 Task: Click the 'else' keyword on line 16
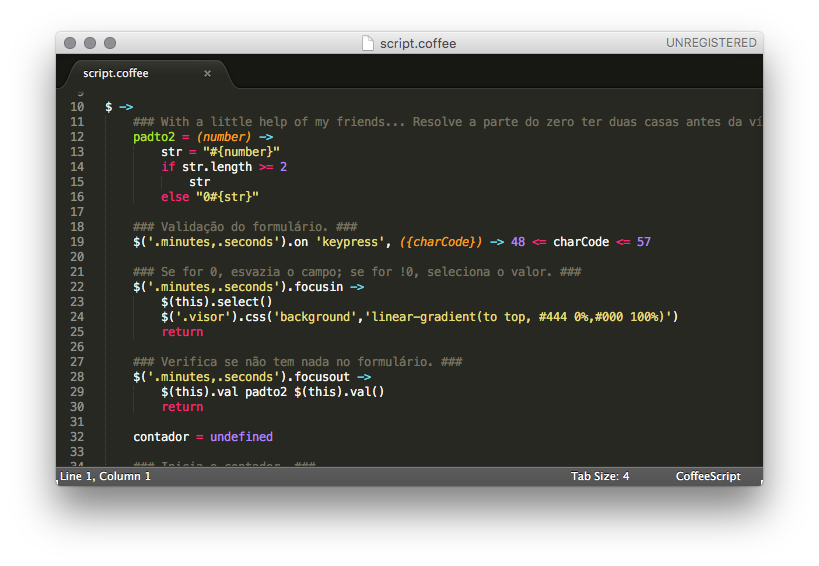pos(175,197)
